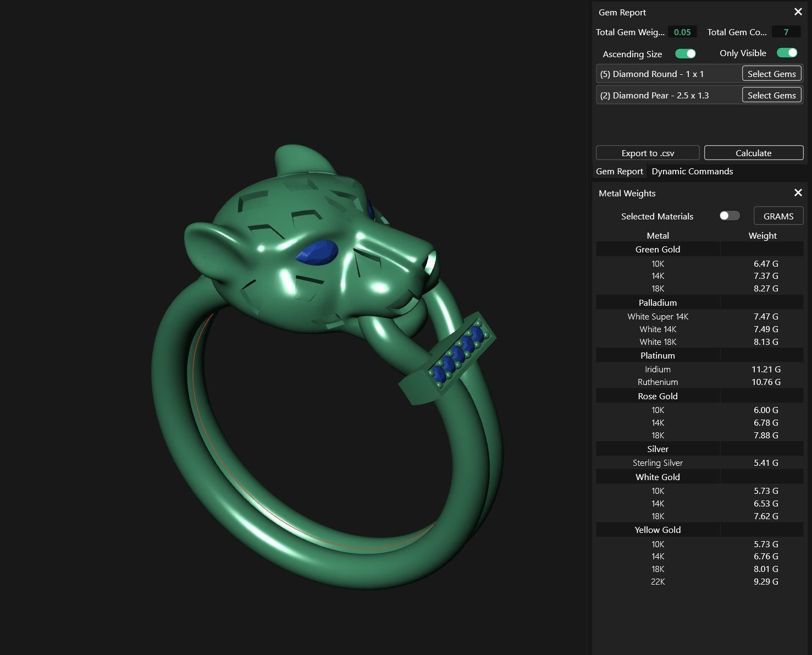
Task: Click the Weight column header
Action: tap(763, 235)
